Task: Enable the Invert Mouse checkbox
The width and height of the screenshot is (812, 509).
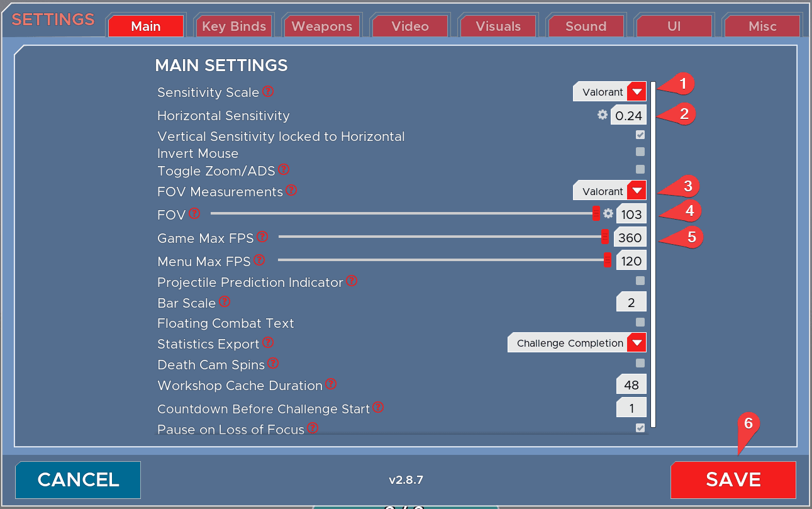Action: tap(640, 152)
